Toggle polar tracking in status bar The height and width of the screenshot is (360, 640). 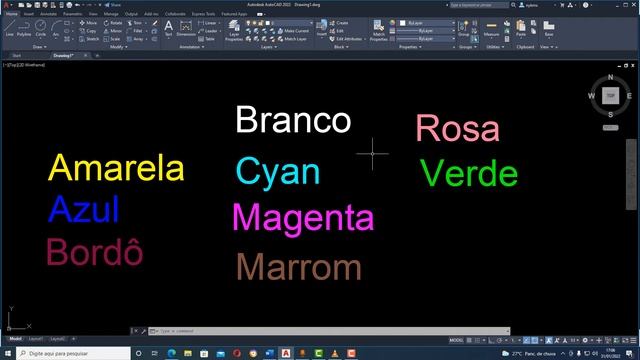pyautogui.click(x=500, y=340)
